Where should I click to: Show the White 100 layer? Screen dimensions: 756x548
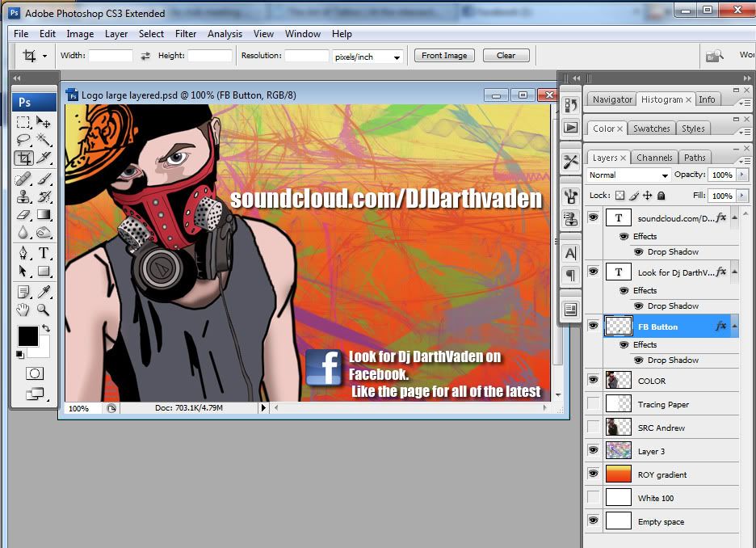tap(594, 497)
